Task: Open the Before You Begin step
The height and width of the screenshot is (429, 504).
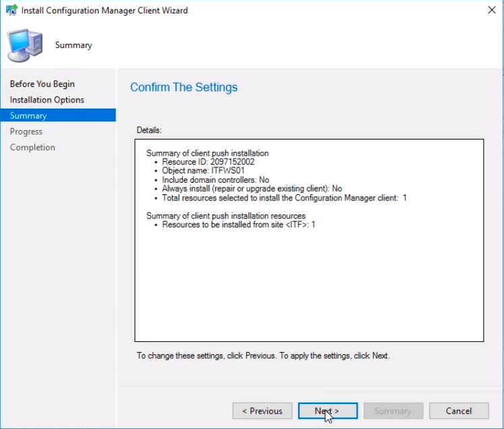Action: pos(42,84)
